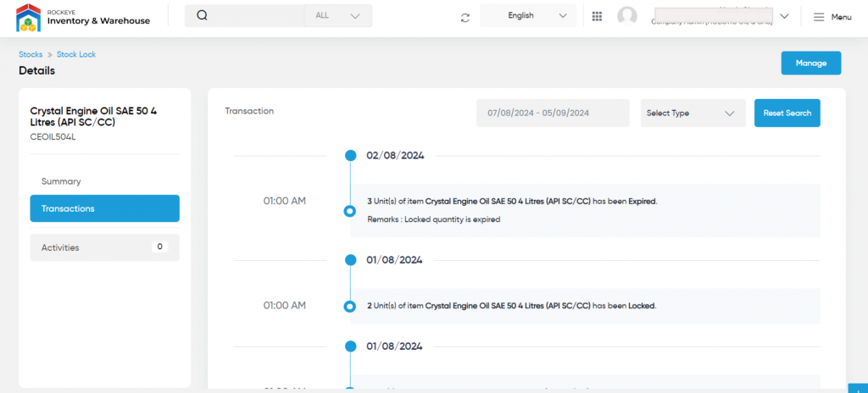
Task: Open the apps grid icon
Action: point(597,16)
